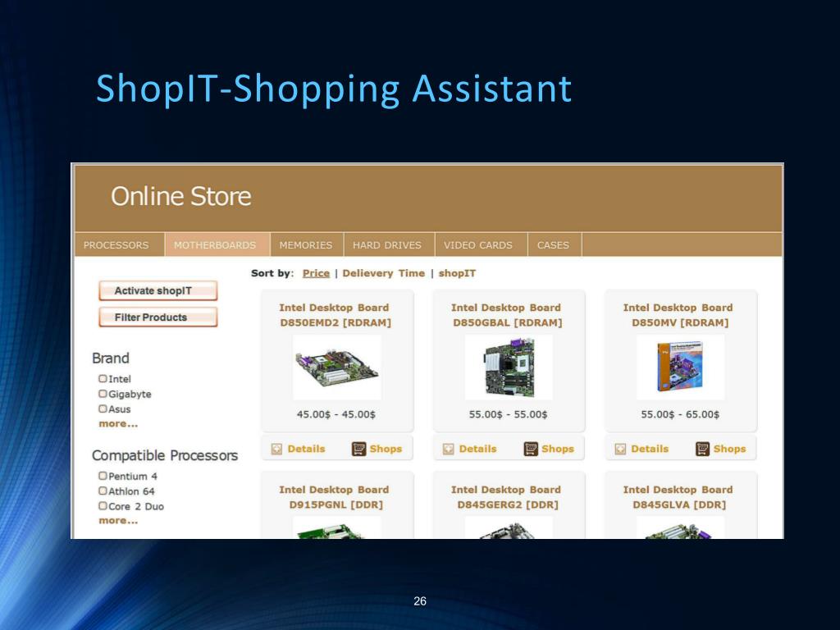Open Shops link for D850EMD2 board
Screen dimensions: 840x630
386,449
